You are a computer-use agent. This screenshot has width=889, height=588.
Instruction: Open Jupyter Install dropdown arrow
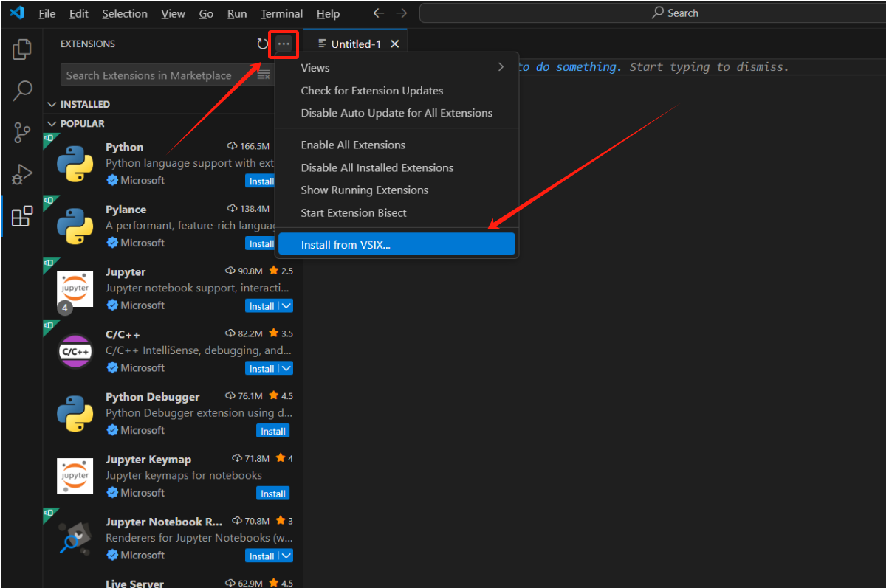287,306
